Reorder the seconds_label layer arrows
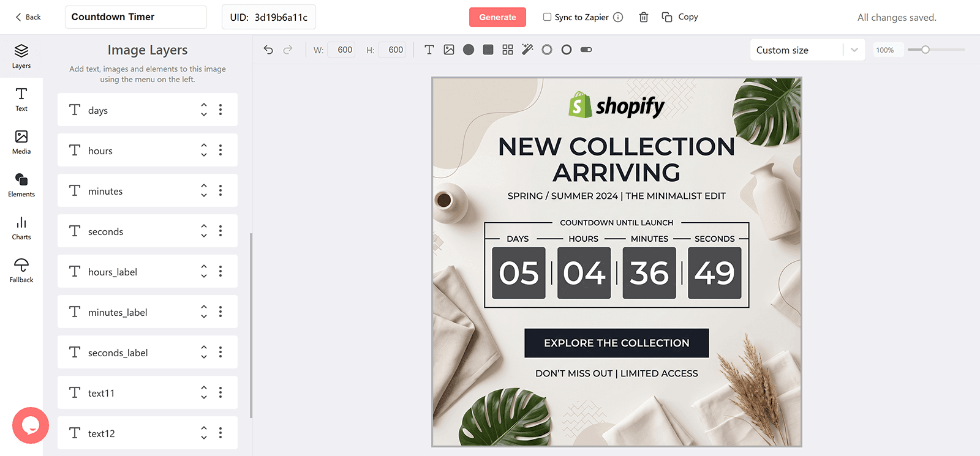Screen dimensions: 980x456 (204, 352)
